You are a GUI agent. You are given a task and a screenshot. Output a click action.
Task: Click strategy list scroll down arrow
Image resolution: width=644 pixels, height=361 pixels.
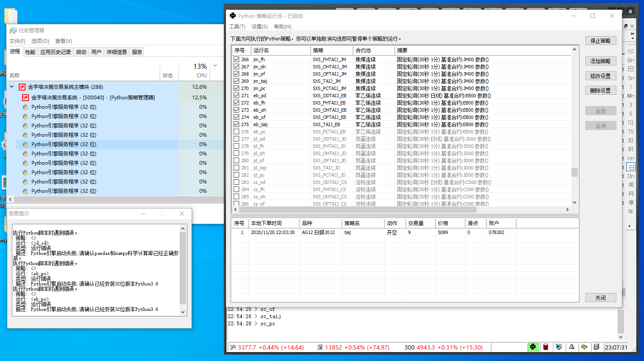[574, 203]
